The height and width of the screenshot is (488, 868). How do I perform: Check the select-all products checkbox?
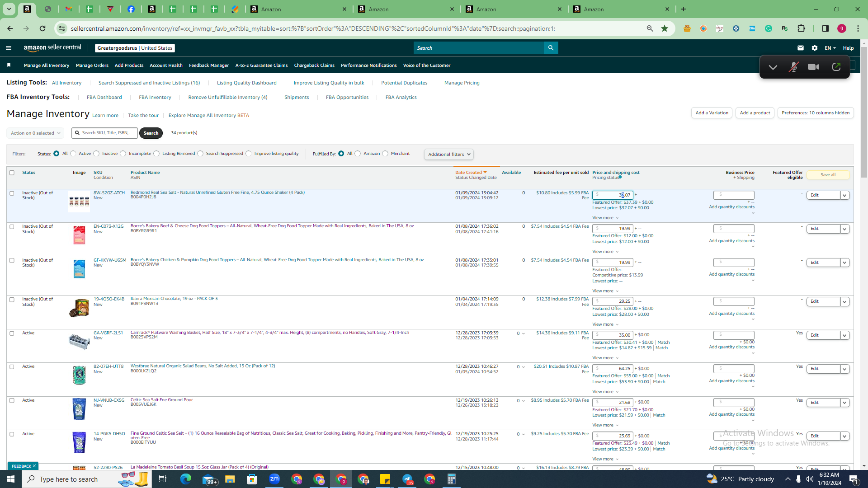(12, 173)
